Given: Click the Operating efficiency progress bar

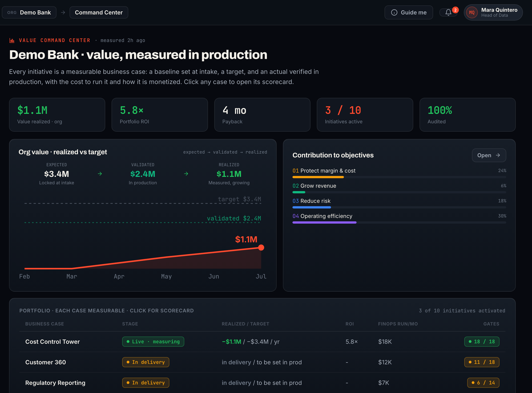Looking at the screenshot, I should coord(399,222).
